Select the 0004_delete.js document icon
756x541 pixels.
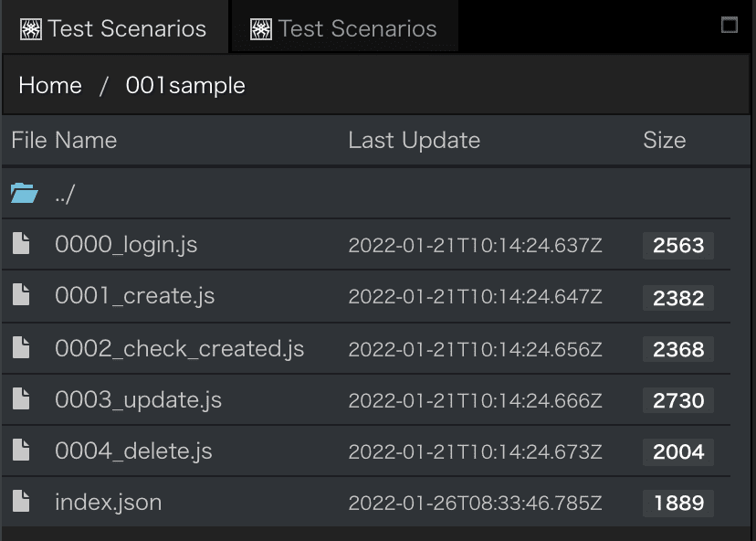(21, 450)
